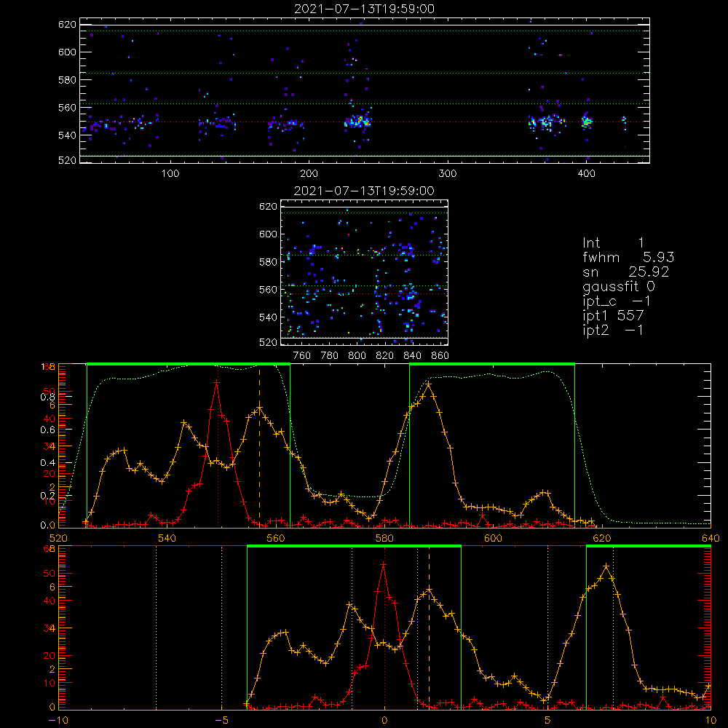
Task: Click the 'sn 25.92' readout line
Action: pyautogui.click(x=626, y=272)
